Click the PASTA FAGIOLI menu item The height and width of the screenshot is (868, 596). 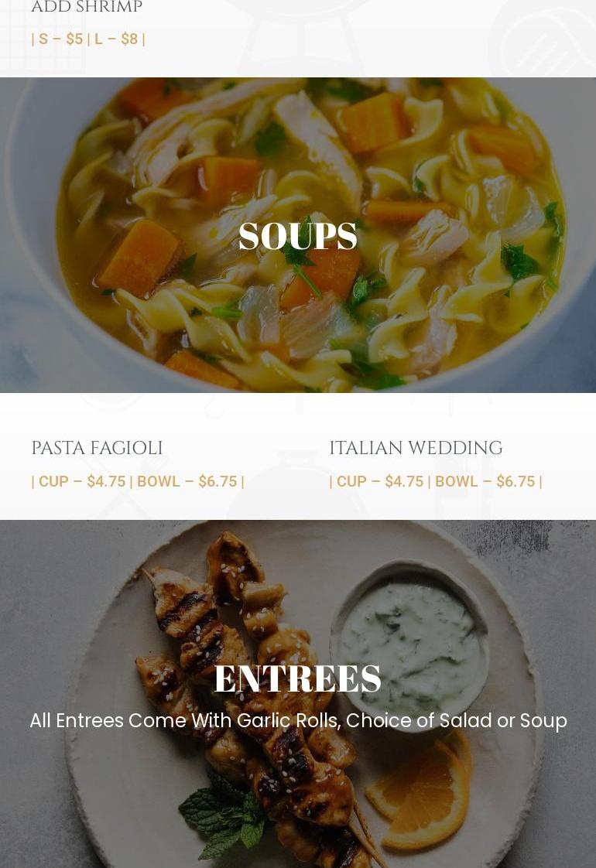[x=97, y=448]
